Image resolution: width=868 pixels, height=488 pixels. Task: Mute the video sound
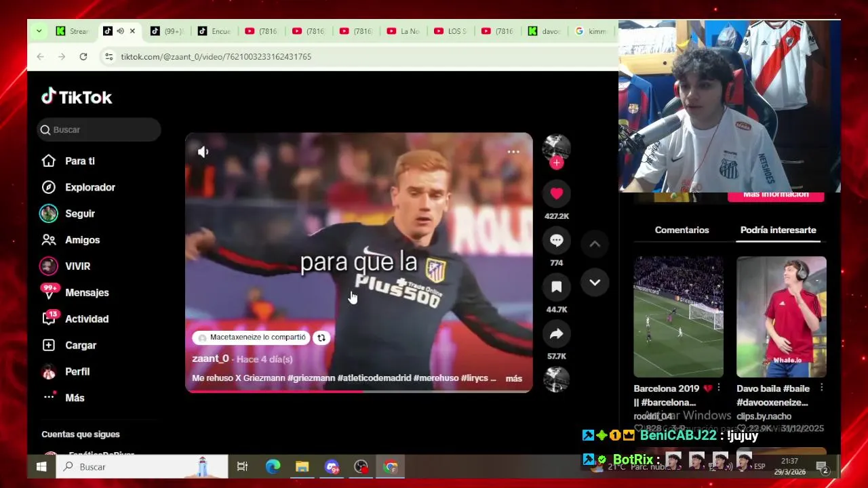coord(203,152)
